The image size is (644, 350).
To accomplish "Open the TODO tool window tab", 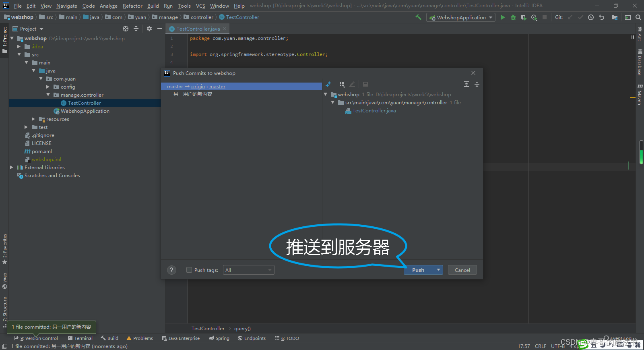I will [287, 338].
